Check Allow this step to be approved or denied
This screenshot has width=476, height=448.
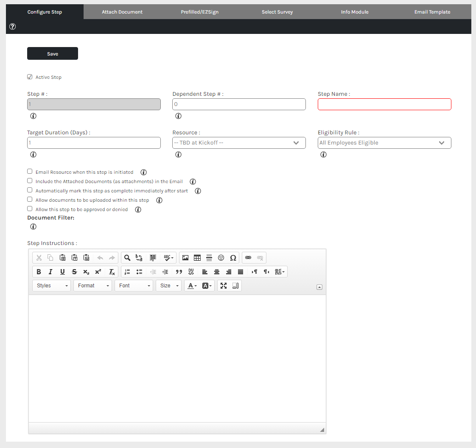[x=30, y=209]
